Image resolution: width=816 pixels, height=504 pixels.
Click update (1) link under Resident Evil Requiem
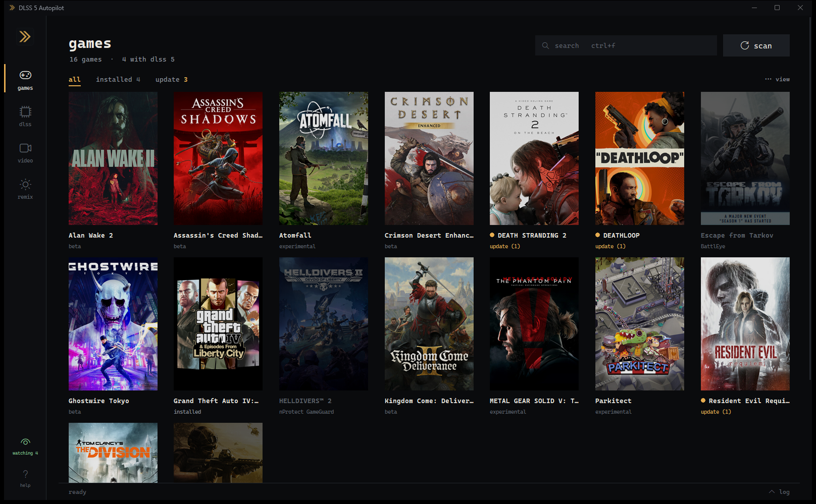pos(716,412)
